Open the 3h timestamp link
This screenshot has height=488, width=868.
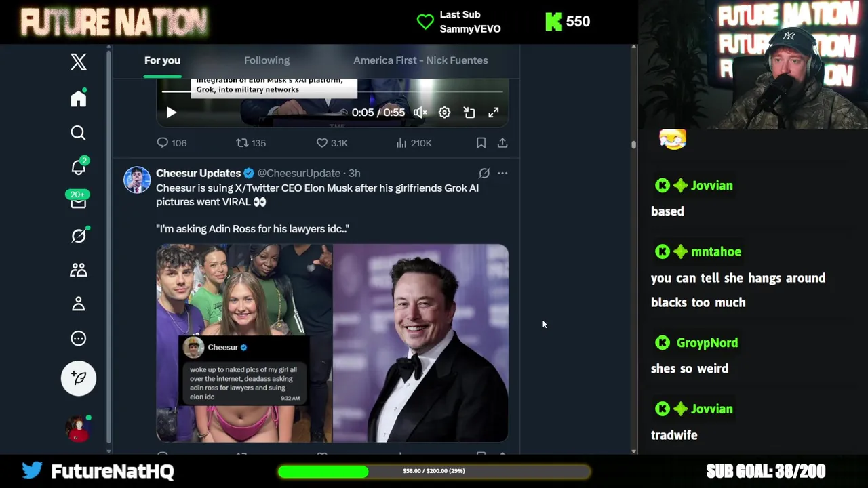tap(354, 174)
